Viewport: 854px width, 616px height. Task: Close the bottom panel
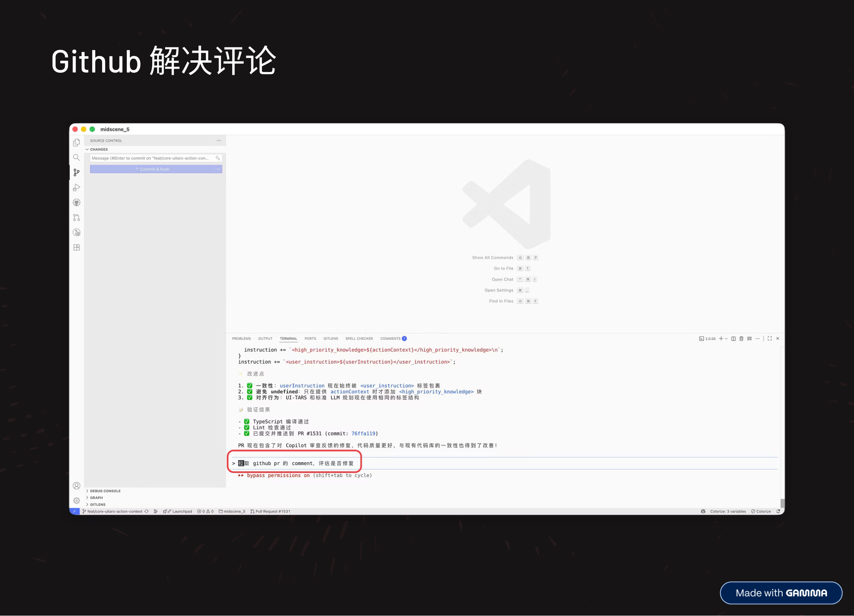pyautogui.click(x=778, y=339)
